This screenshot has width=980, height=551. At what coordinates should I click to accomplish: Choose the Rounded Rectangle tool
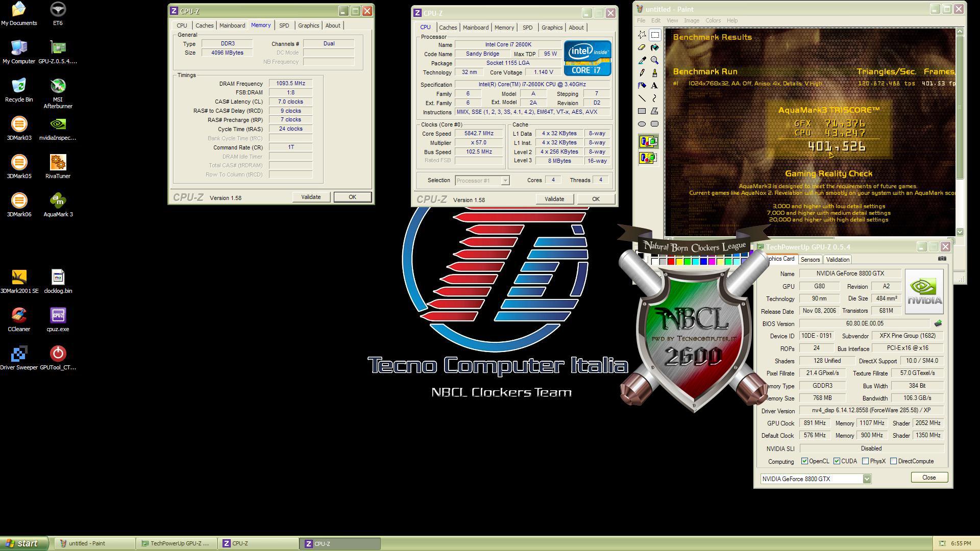pos(655,124)
